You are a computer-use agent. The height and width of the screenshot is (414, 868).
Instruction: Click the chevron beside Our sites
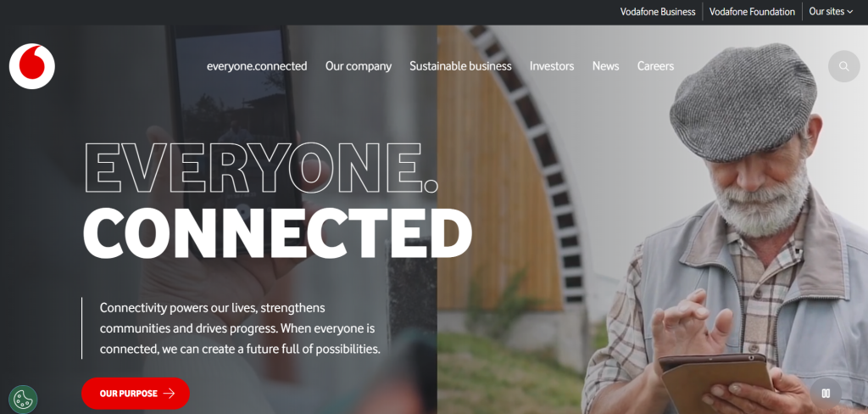[849, 12]
